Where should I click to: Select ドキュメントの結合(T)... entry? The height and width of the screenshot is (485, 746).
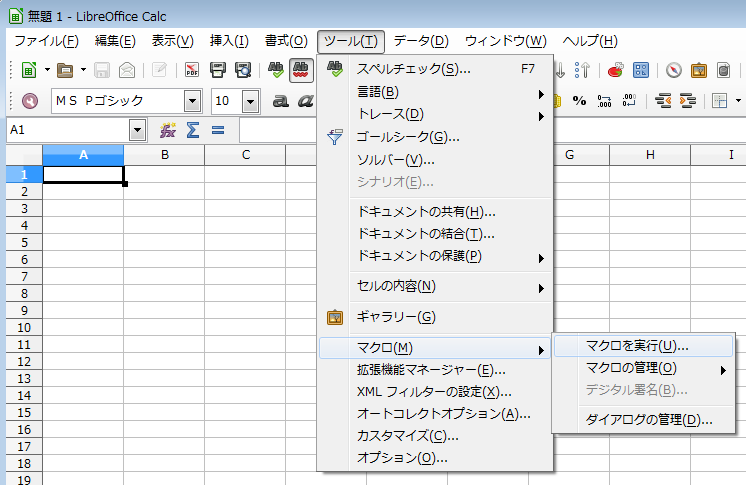click(435, 234)
